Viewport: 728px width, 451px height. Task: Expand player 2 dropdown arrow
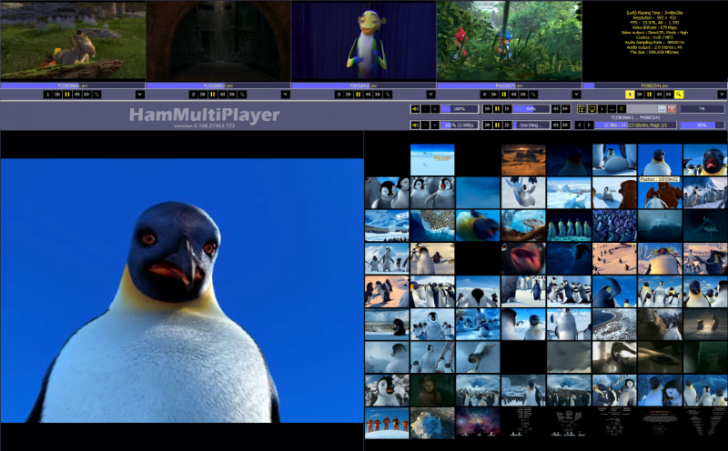point(285,94)
